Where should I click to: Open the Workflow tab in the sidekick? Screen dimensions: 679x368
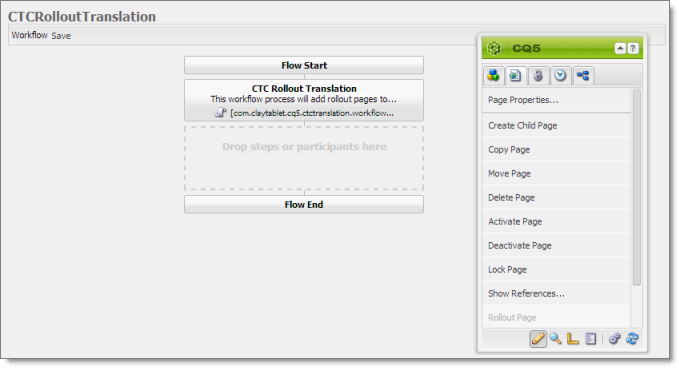583,76
